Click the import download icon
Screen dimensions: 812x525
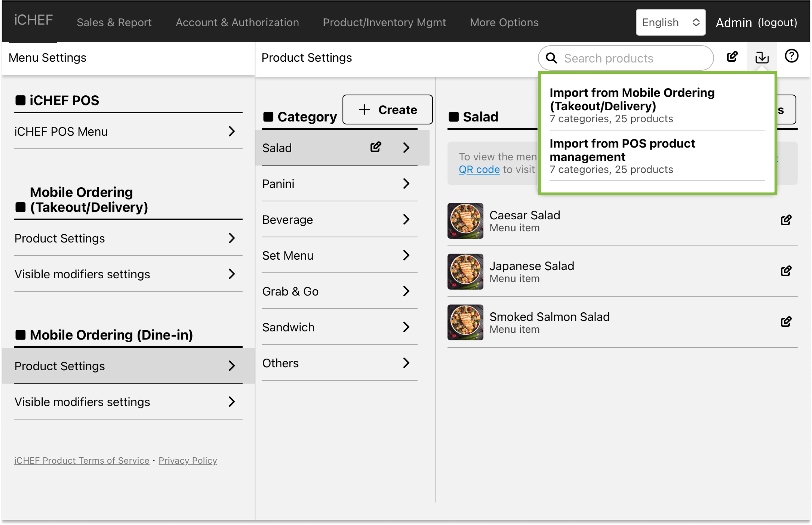762,57
